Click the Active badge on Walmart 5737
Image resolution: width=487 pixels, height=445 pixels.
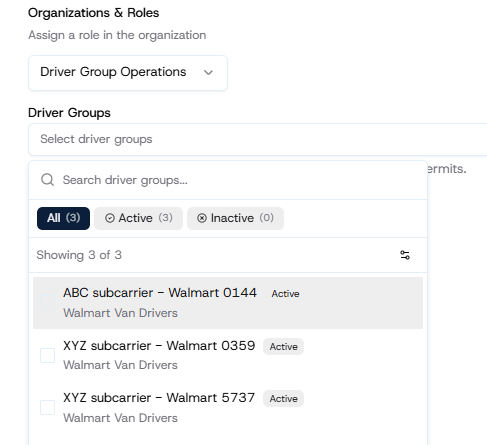coord(283,399)
